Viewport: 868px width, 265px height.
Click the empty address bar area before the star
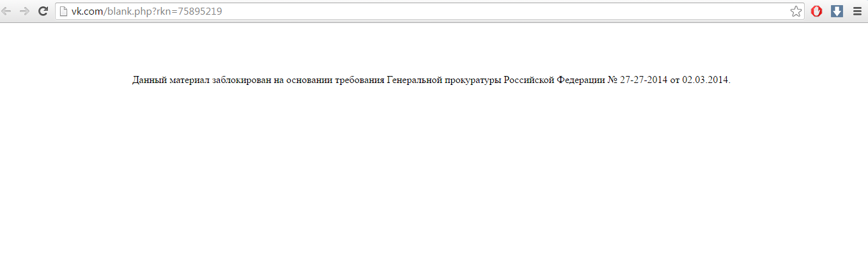(x=505, y=11)
